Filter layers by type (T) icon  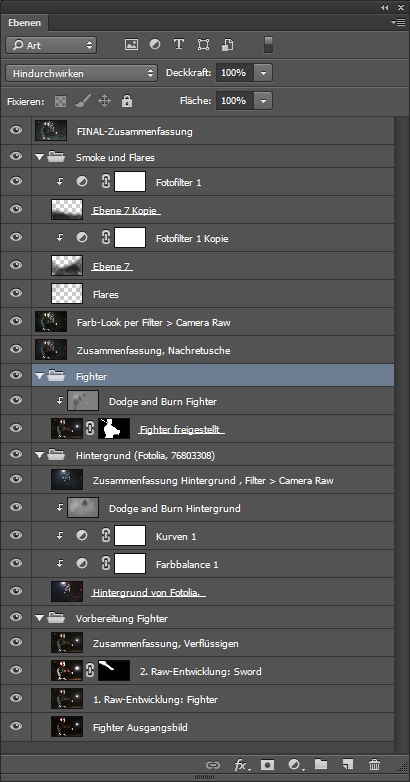(179, 44)
